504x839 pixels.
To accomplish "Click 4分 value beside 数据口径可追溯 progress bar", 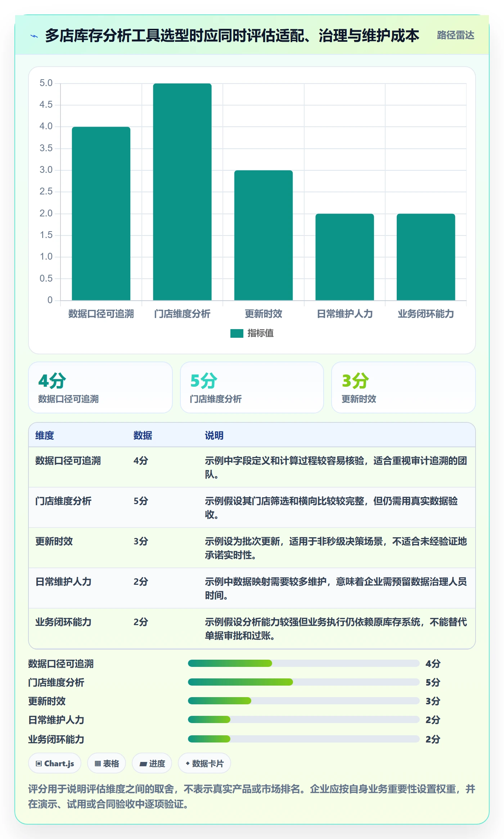I will point(433,664).
